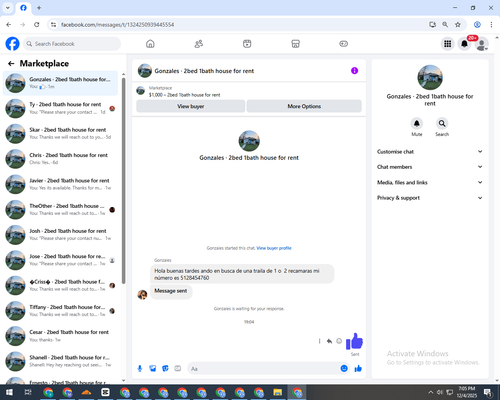500x400 pixels.
Task: Open the Friends icon in top navigation
Action: (199, 44)
